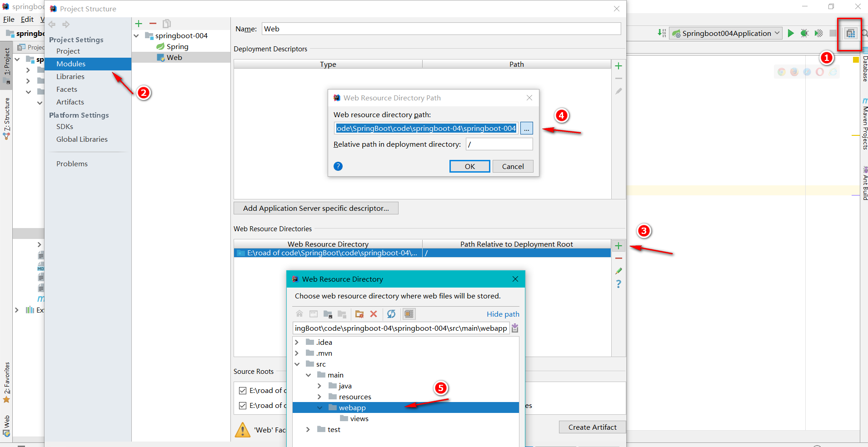Remove the selected web resource directory
The height and width of the screenshot is (447, 868).
pos(619,258)
